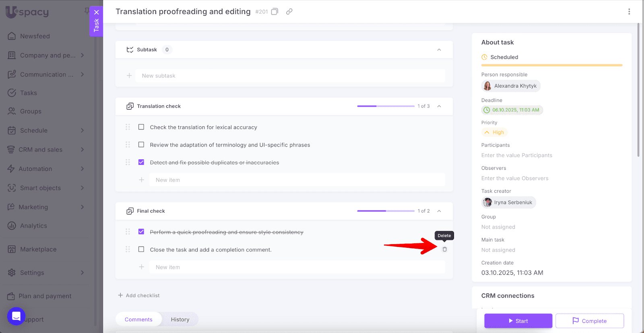
Task: Click the Translation check progress bar
Action: click(x=386, y=106)
